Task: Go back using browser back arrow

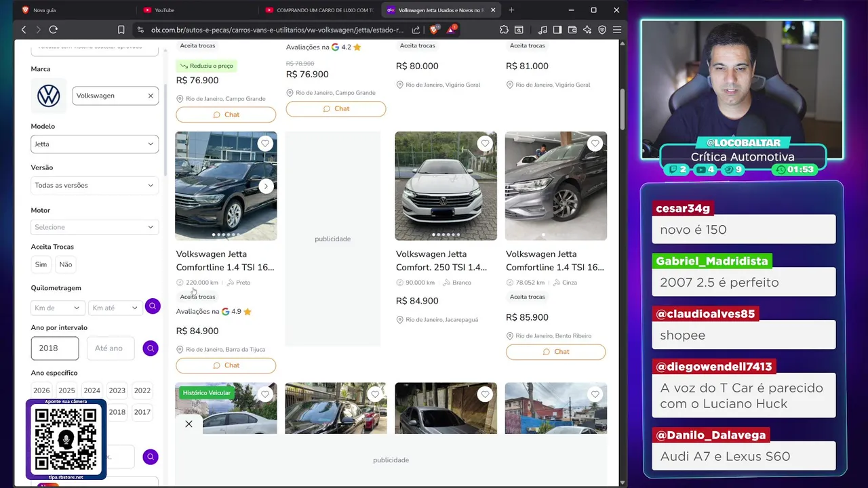Action: point(24,30)
